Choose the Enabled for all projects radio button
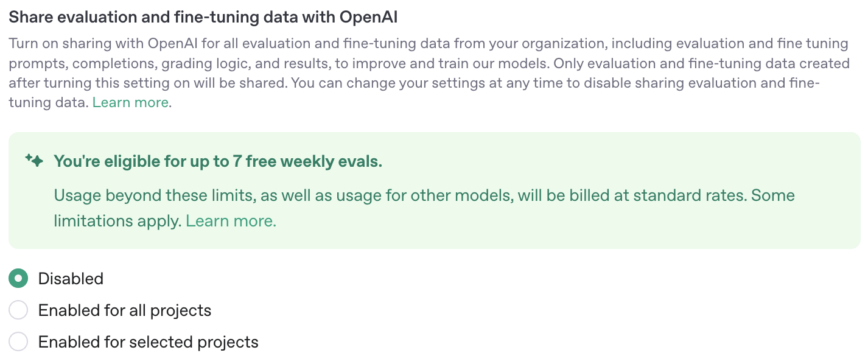Screen dimensions: 868x364 coord(18,310)
